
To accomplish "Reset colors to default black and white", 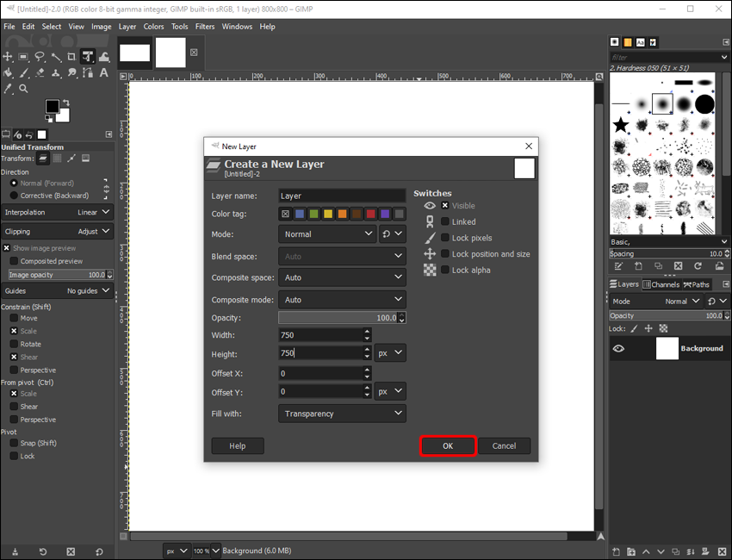I will (x=48, y=119).
